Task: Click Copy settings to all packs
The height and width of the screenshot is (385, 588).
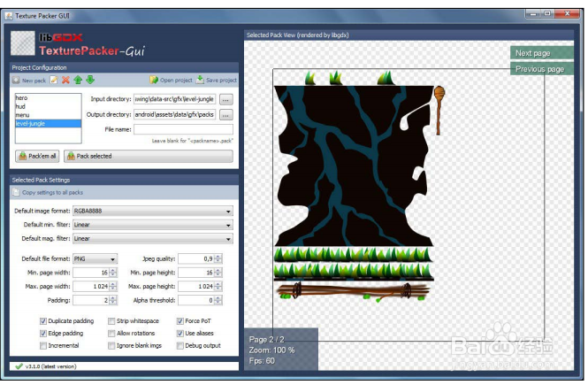Action: click(48, 193)
